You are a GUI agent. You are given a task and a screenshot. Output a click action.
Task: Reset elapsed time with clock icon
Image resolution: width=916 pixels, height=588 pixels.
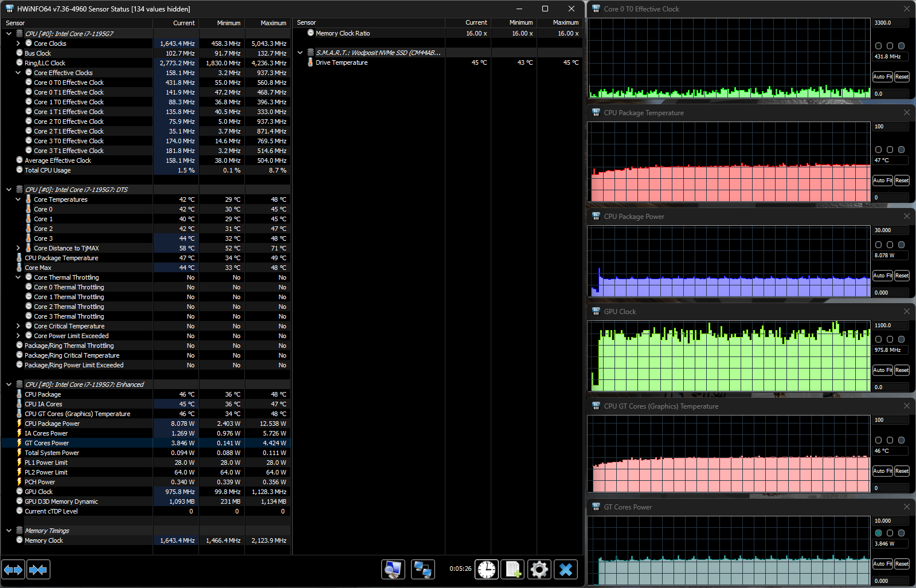pos(487,570)
